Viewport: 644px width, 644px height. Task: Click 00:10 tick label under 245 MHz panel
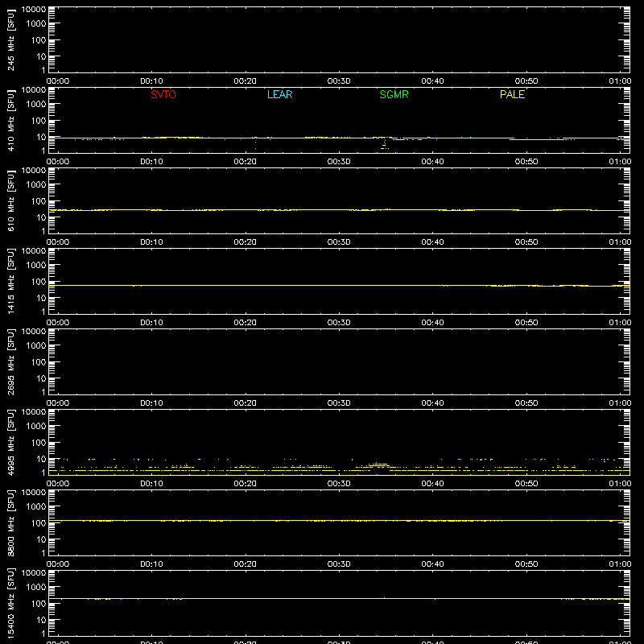tap(151, 81)
